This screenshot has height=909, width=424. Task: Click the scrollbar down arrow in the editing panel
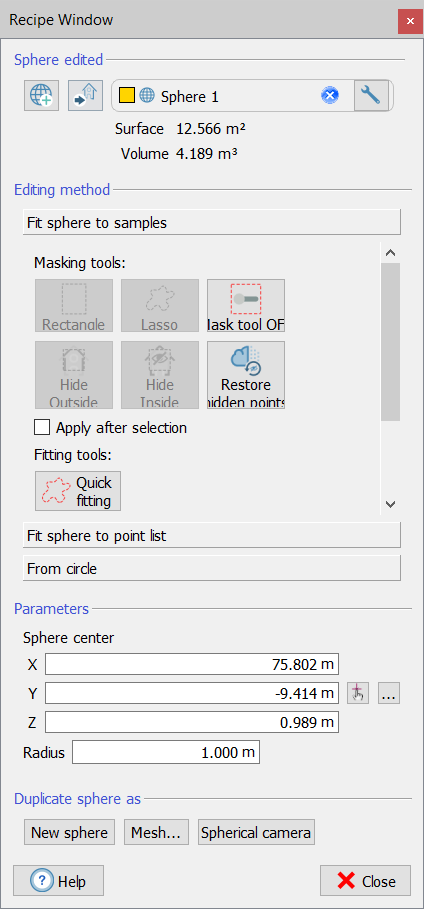[390, 504]
